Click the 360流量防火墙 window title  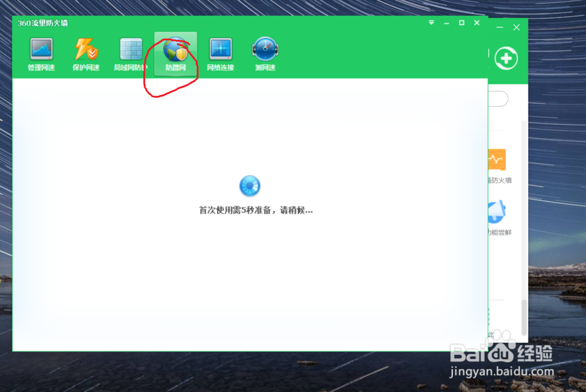[43, 23]
